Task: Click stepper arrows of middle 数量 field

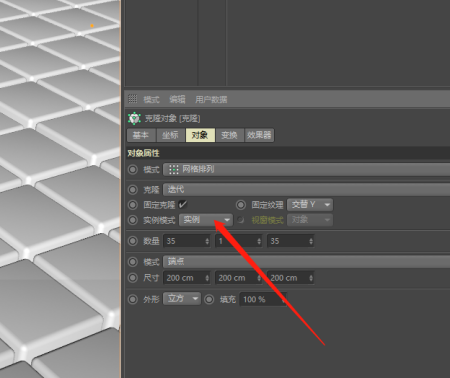Action: (x=259, y=241)
